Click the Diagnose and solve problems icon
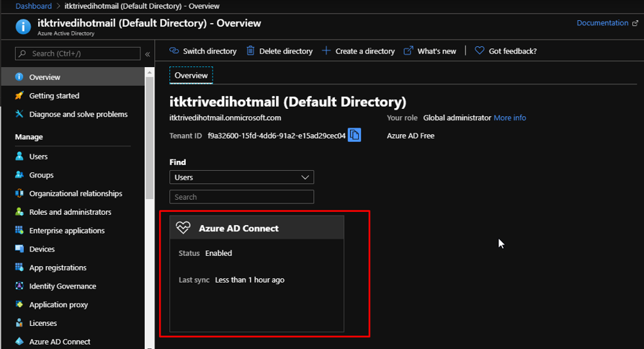The width and height of the screenshot is (644, 349). (19, 115)
